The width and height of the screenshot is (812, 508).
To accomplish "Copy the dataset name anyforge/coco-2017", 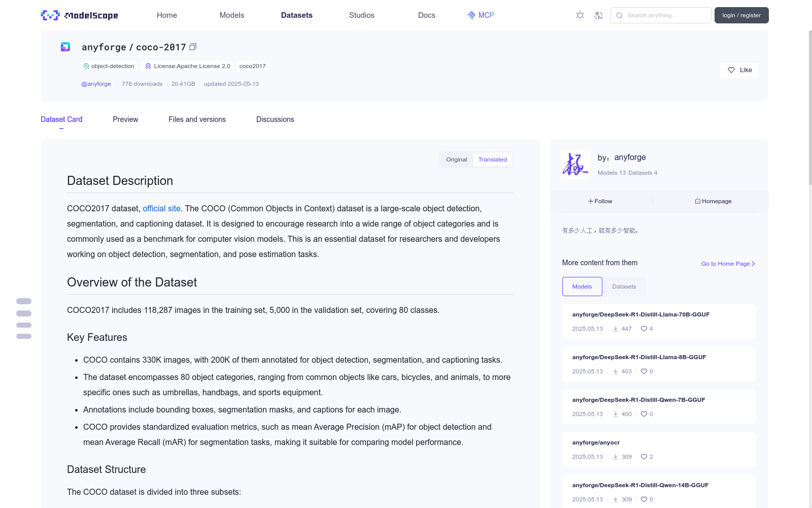I will [x=193, y=47].
